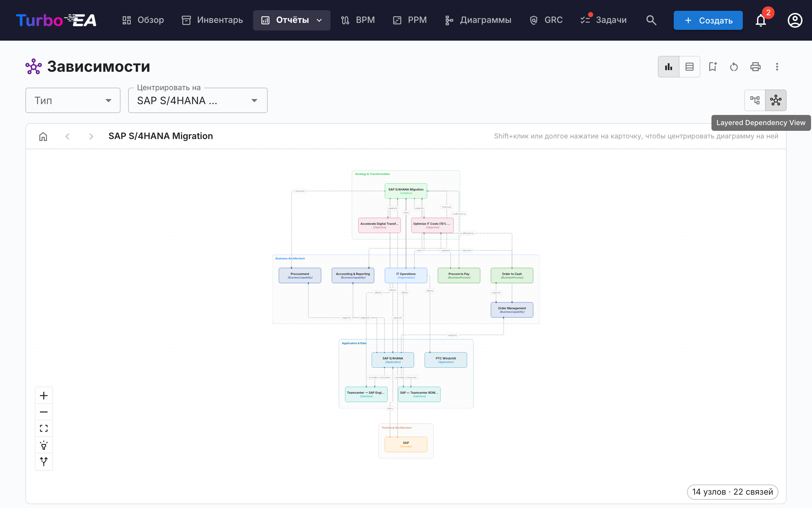The height and width of the screenshot is (508, 812).
Task: Click the Procurement capability card
Action: pos(300,276)
